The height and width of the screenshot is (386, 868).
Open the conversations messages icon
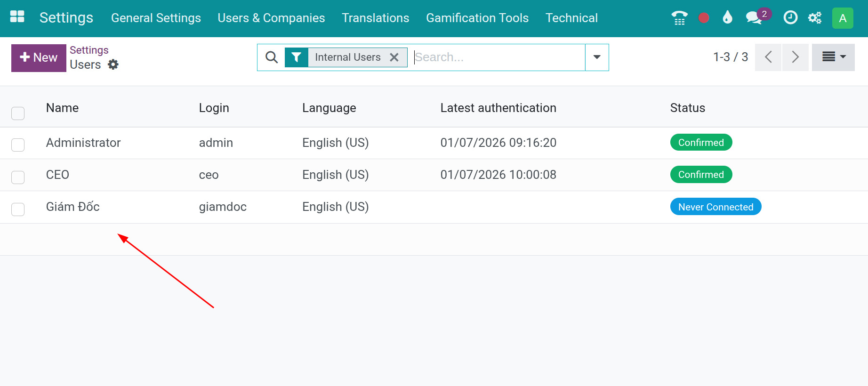point(754,18)
